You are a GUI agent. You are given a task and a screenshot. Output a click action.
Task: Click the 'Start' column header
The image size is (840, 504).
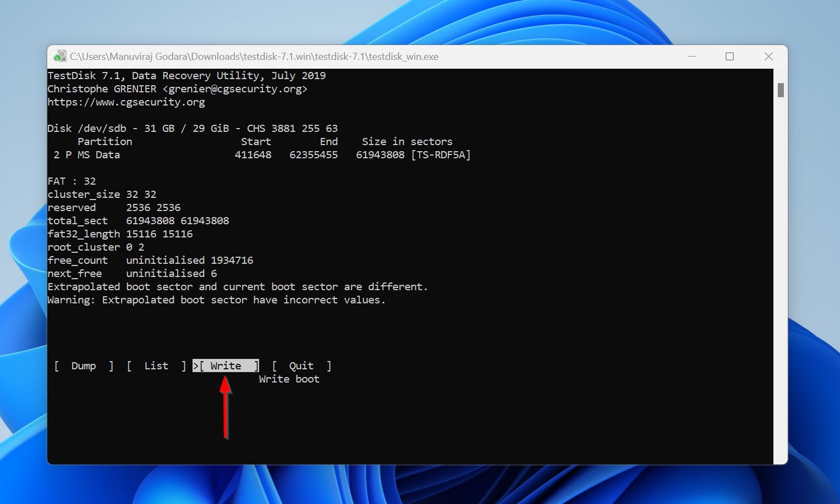(256, 142)
